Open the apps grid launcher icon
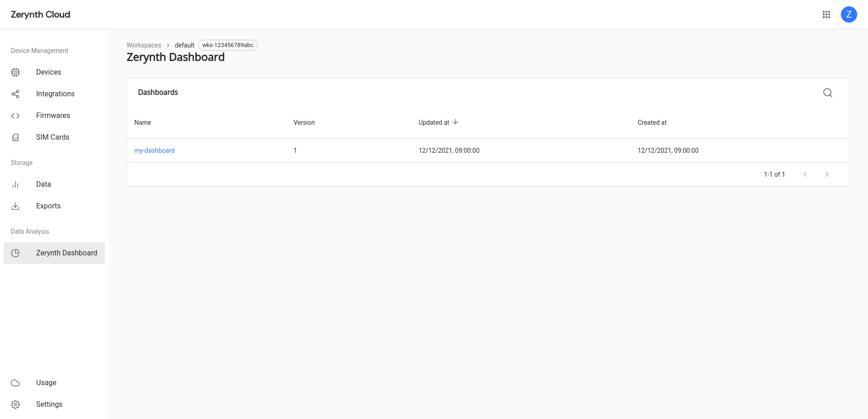Viewport: 868px width, 419px height. click(x=826, y=14)
